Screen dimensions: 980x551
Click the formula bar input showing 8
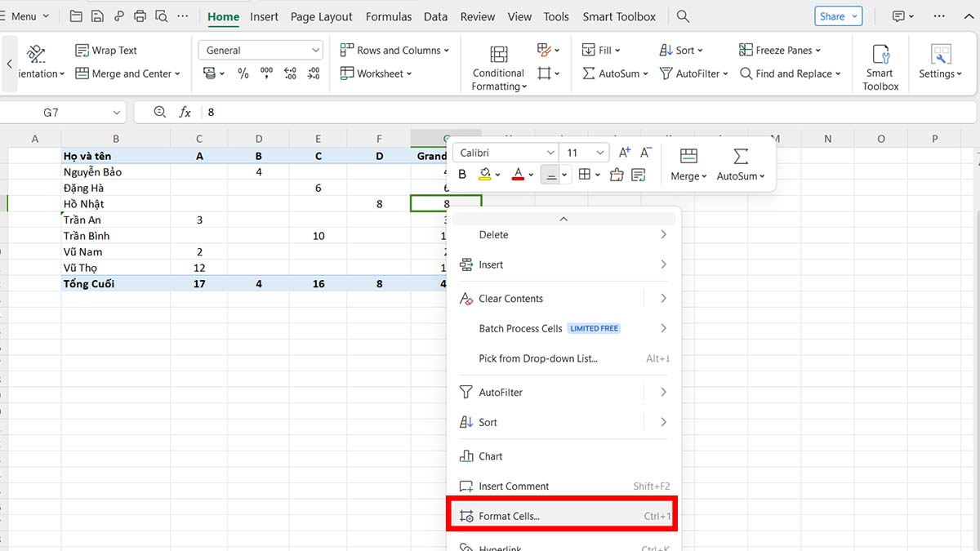tap(588, 113)
